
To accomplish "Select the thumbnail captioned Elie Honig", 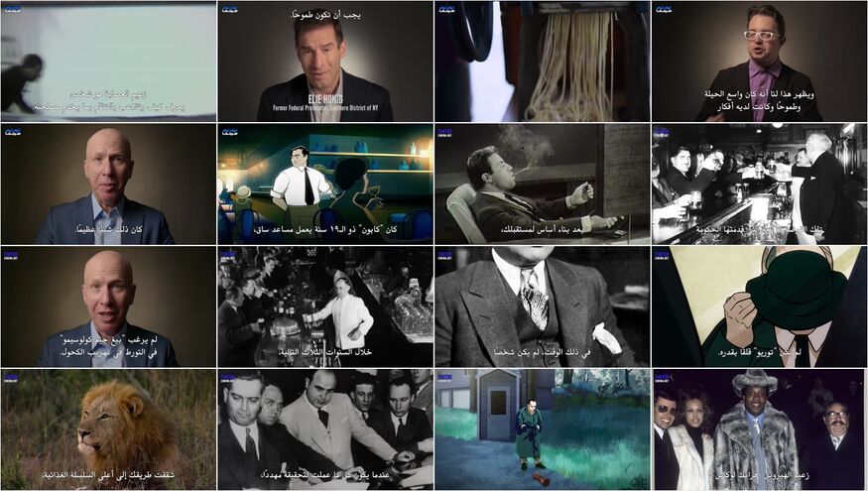I will (325, 61).
